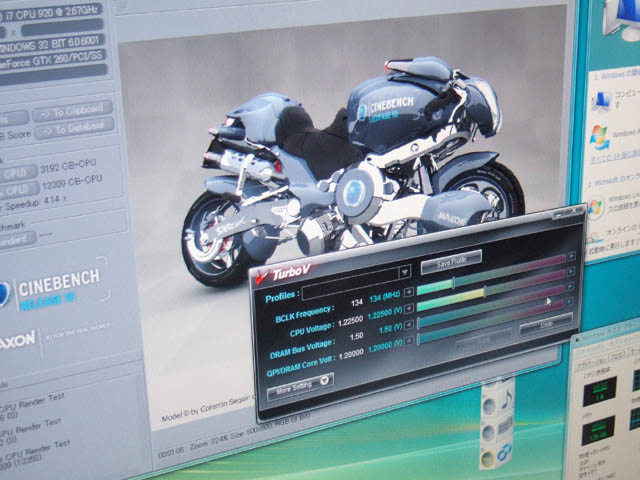The height and width of the screenshot is (480, 640).
Task: Click To Clipboard in Cinebench
Action: point(72,111)
